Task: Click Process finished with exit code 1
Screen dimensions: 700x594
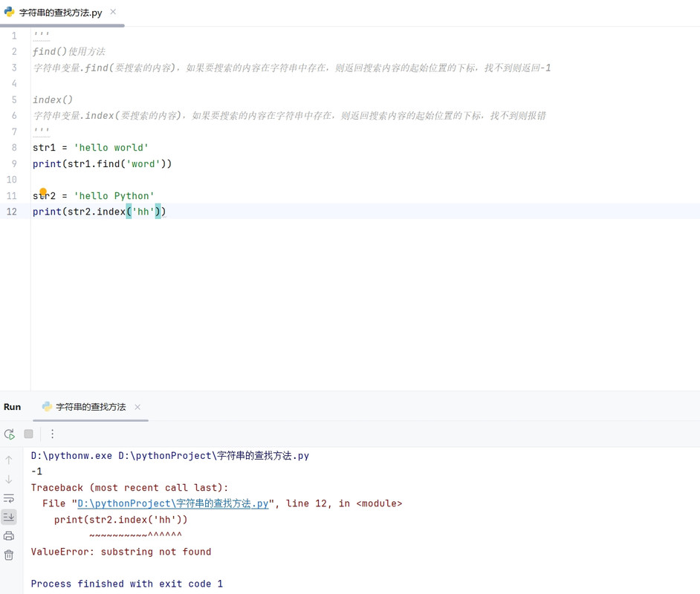Action: (127, 584)
